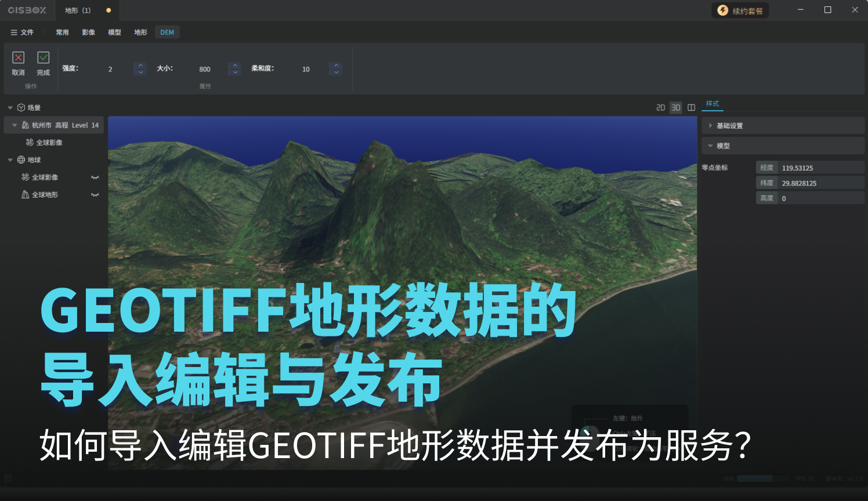This screenshot has height=501, width=868.
Task: Click the 续约套餐 renew plan button
Action: click(740, 10)
